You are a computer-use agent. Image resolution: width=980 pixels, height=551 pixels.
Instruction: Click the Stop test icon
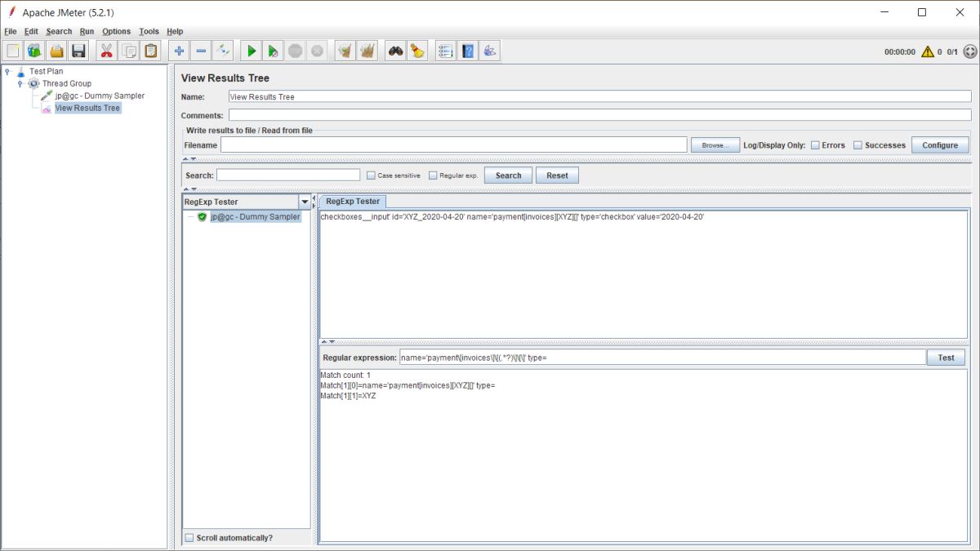pos(295,51)
